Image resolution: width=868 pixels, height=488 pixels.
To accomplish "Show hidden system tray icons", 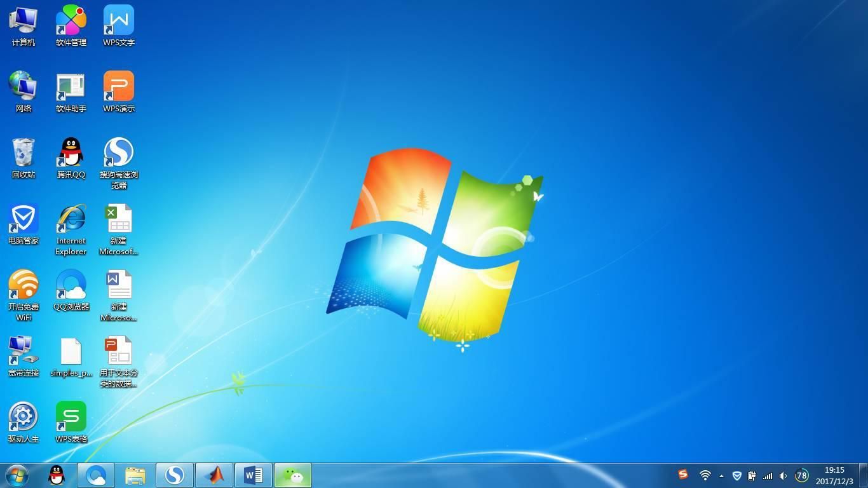I will [721, 476].
